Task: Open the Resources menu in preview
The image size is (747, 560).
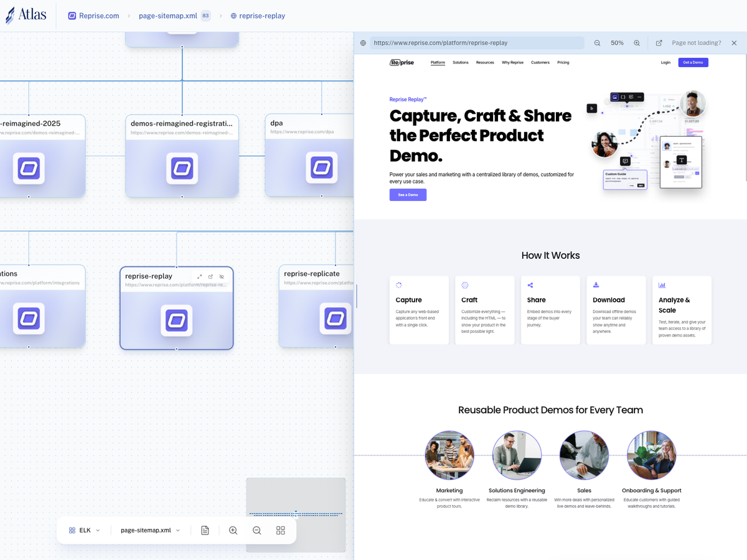Action: 485,62
